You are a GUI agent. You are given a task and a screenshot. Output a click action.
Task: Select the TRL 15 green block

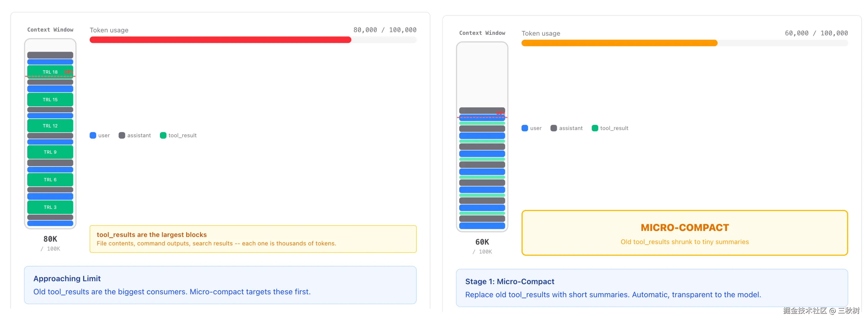point(50,100)
